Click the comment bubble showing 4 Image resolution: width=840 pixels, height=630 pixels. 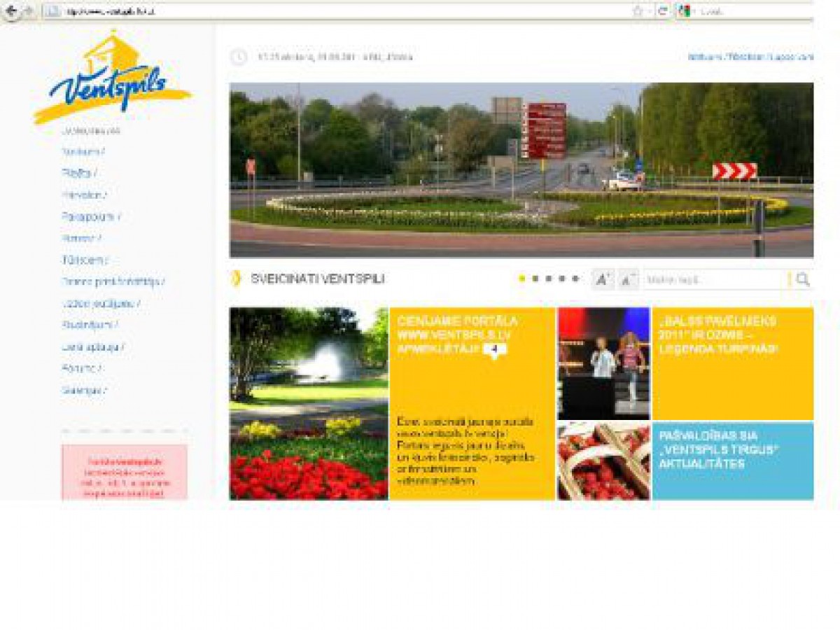pos(495,349)
